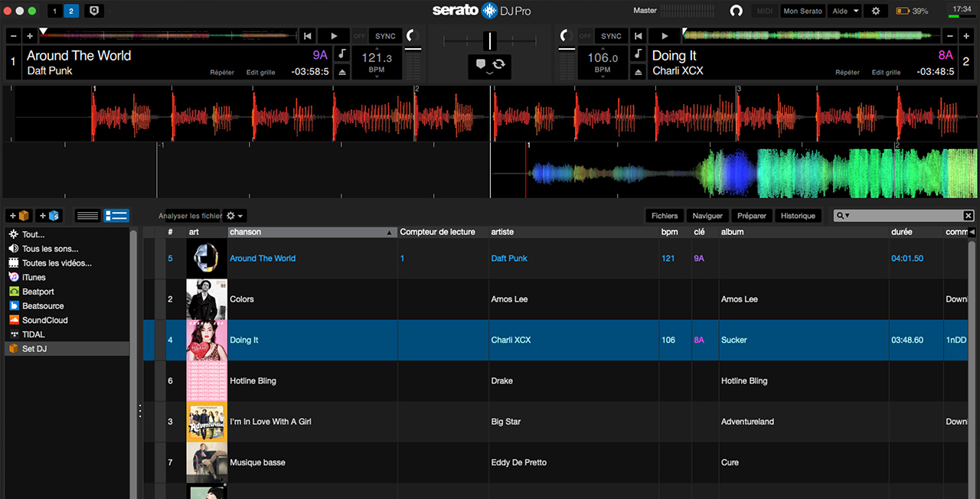Open search field filter dropdown magnifier
The width and height of the screenshot is (980, 499).
[843, 216]
